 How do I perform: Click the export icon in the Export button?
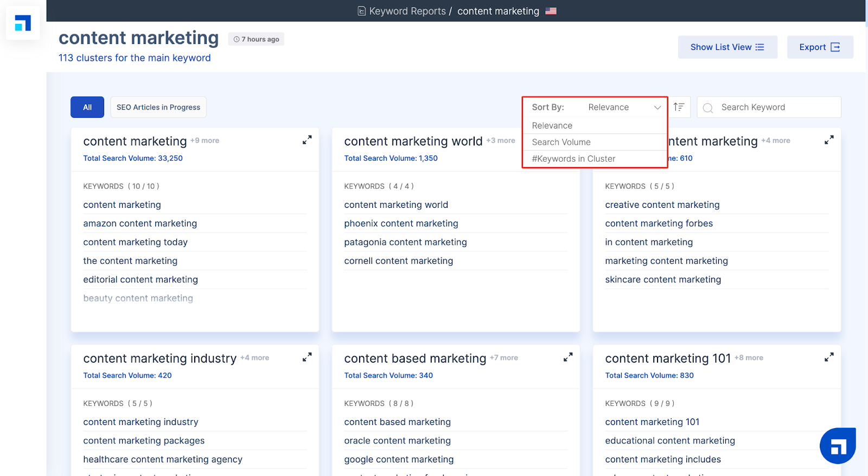[835, 47]
